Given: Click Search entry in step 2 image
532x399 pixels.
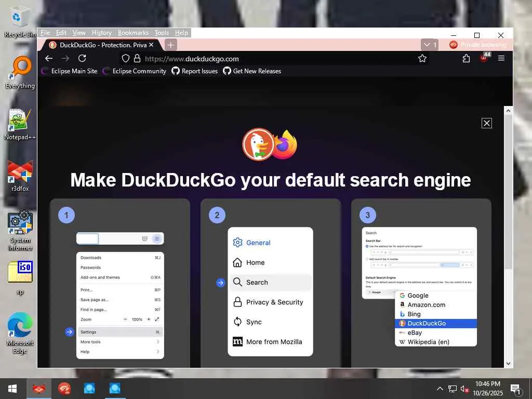Looking at the screenshot, I should coord(270,282).
